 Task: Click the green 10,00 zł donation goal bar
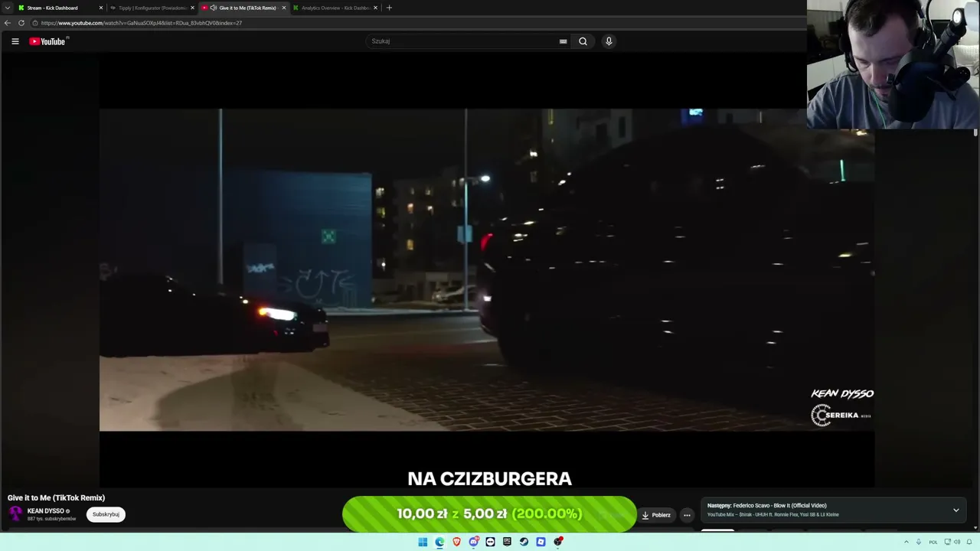tap(489, 514)
